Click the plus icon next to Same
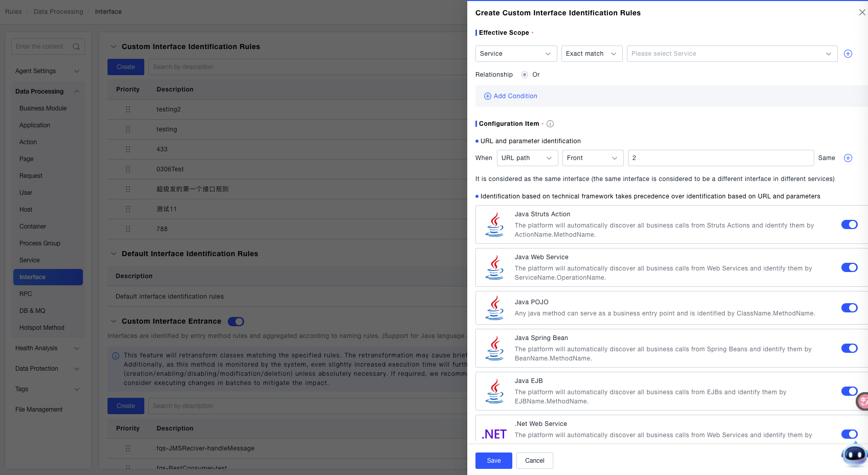868x475 pixels. [848, 158]
